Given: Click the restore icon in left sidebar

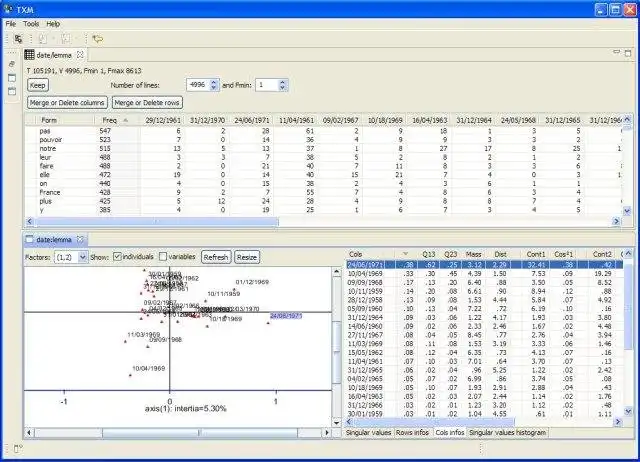Looking at the screenshot, I should [x=11, y=63].
